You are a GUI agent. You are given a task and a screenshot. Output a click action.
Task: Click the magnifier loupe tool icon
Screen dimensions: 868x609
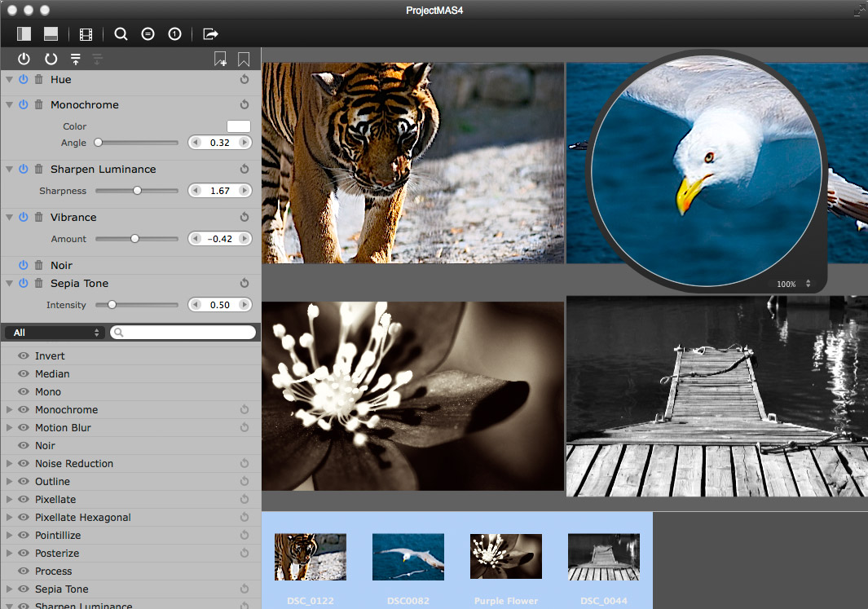click(121, 34)
